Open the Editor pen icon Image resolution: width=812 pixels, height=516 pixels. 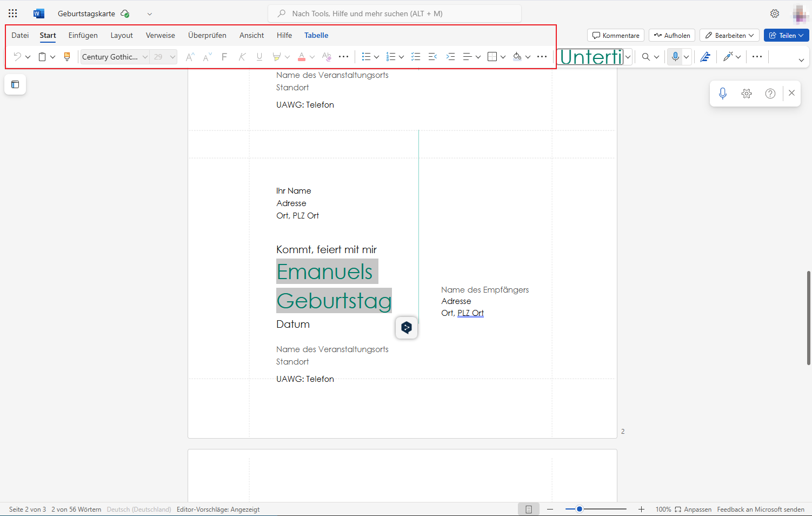705,57
